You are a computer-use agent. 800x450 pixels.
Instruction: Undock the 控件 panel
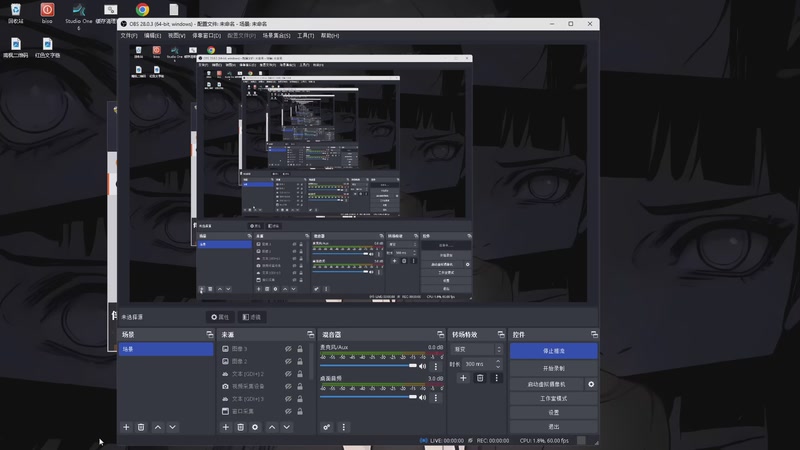click(594, 335)
